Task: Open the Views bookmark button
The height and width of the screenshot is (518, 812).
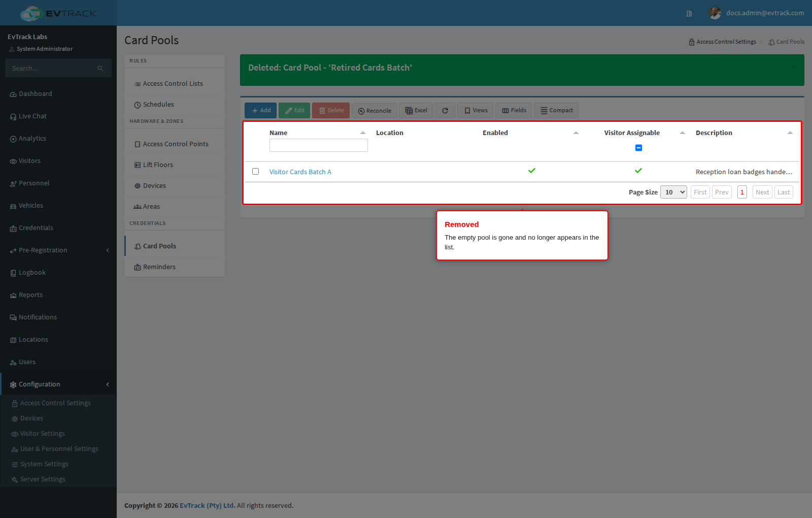Action: click(x=476, y=111)
